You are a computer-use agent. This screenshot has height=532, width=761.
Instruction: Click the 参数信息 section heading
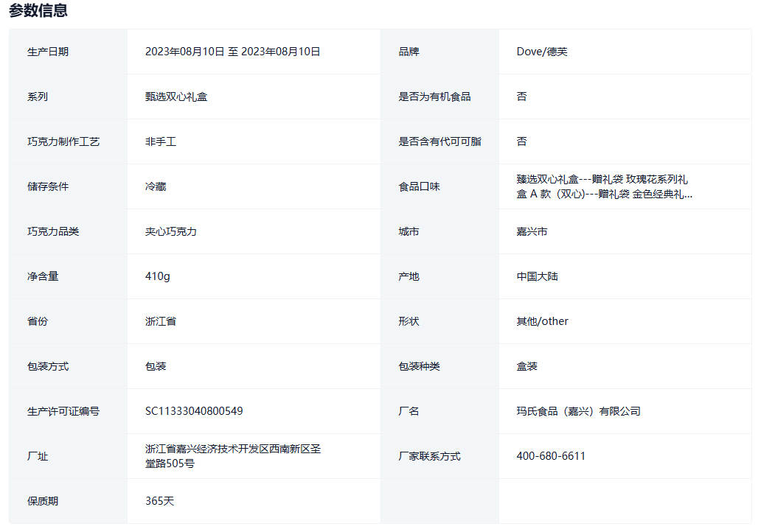38,10
